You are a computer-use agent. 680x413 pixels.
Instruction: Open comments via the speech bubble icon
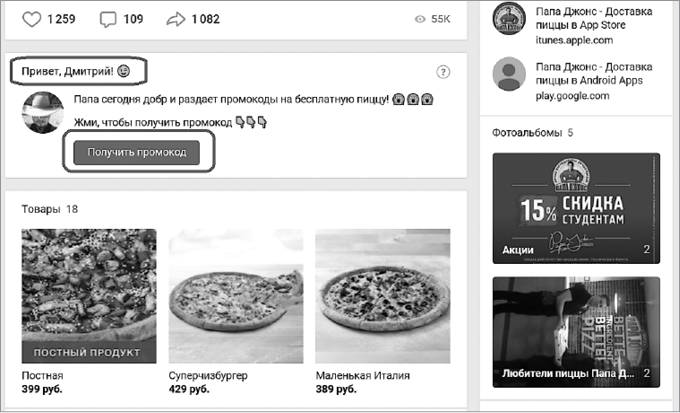[108, 20]
